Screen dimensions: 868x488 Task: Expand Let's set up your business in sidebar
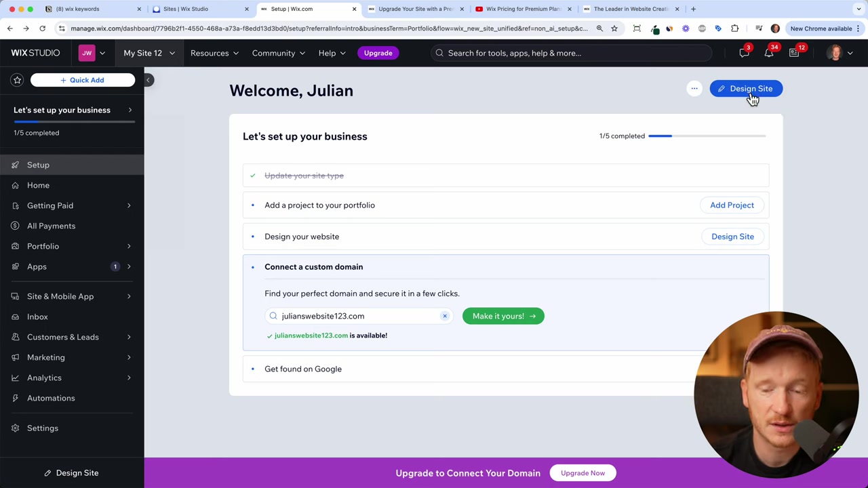point(72,110)
